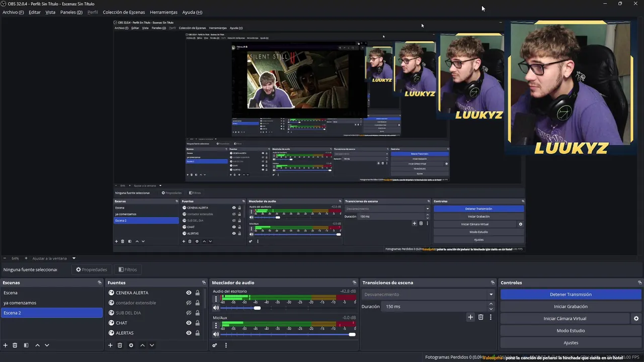Screen dimensions: 644x362
Task: Open Ajustar a la ventana zoom dropdown
Action: [x=54, y=258]
